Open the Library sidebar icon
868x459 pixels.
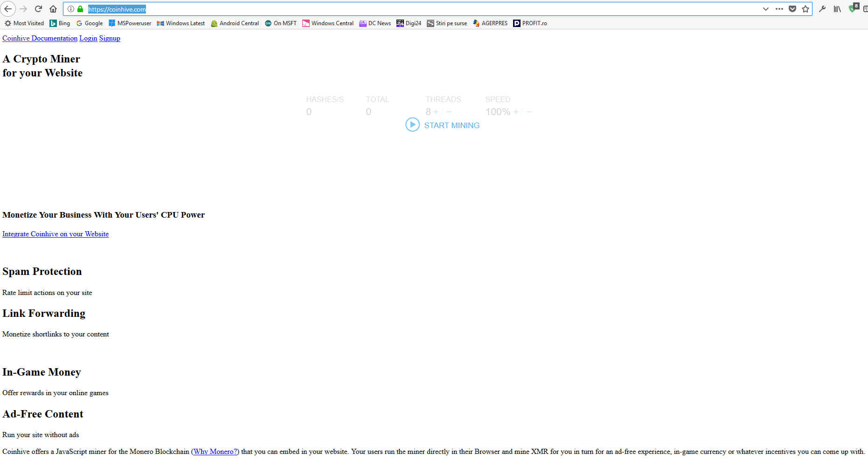coord(836,9)
